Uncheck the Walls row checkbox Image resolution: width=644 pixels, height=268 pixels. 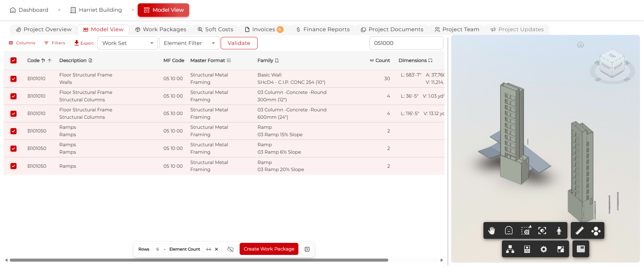(x=13, y=78)
